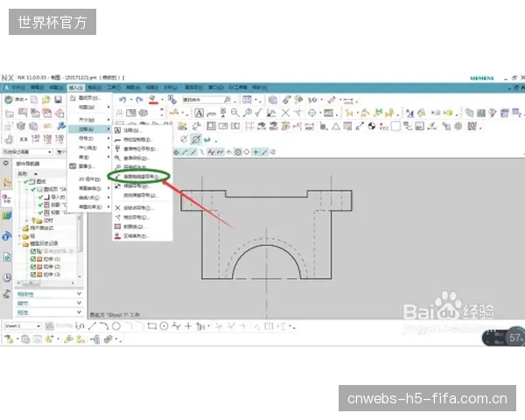Screen dimensions: 525x420
Task: Select the Line sketch tool
Action: tap(92, 325)
